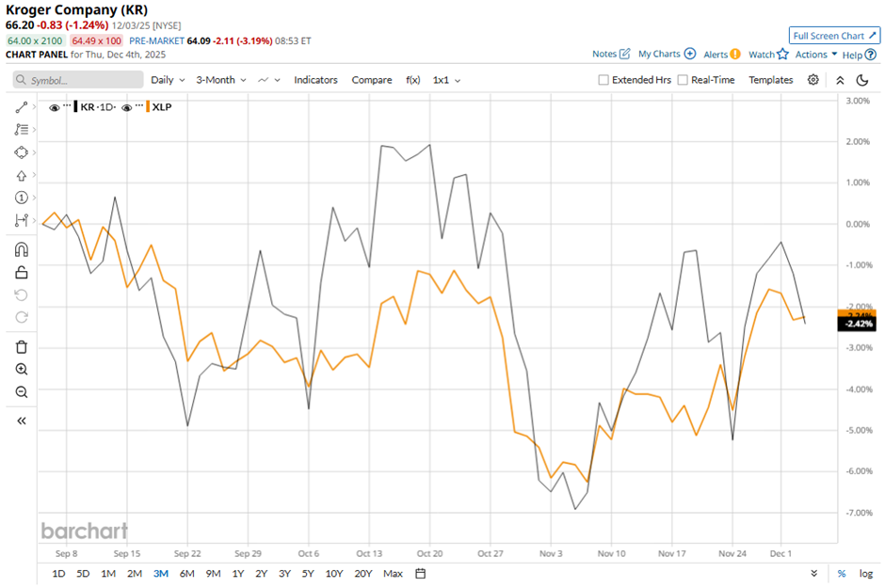Select the trend line drawing tool
The height and width of the screenshot is (588, 885).
[22, 107]
